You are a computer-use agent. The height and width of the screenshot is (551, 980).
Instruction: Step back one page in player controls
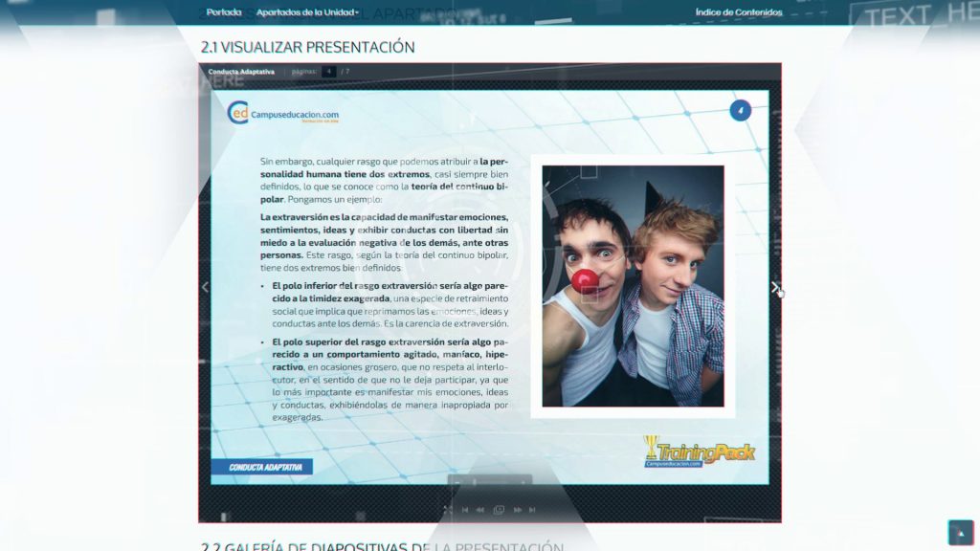coord(480,510)
